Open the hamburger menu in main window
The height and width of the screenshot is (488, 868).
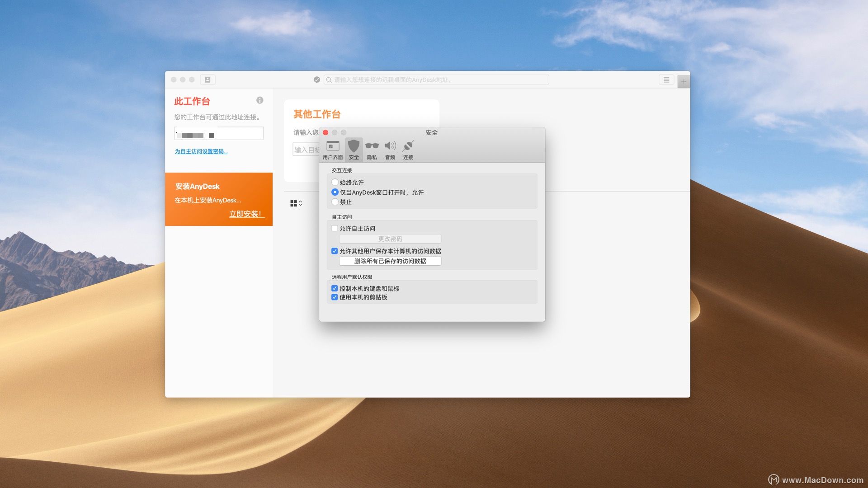[x=666, y=80]
